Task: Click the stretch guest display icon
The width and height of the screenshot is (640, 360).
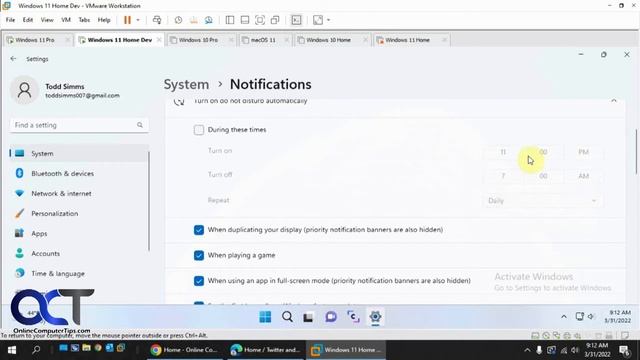Action: click(x=318, y=20)
